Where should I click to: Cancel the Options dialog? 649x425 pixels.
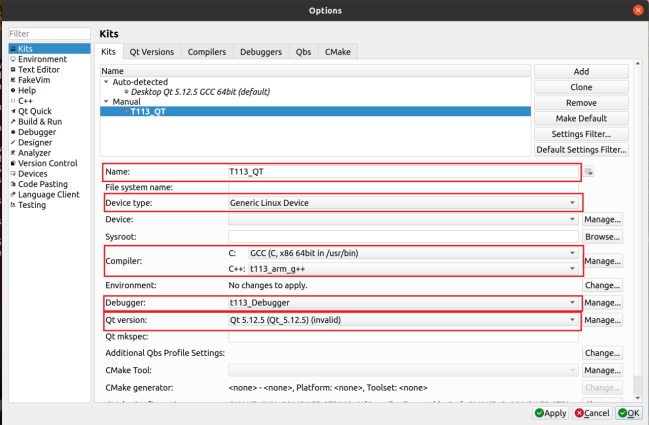(x=592, y=413)
